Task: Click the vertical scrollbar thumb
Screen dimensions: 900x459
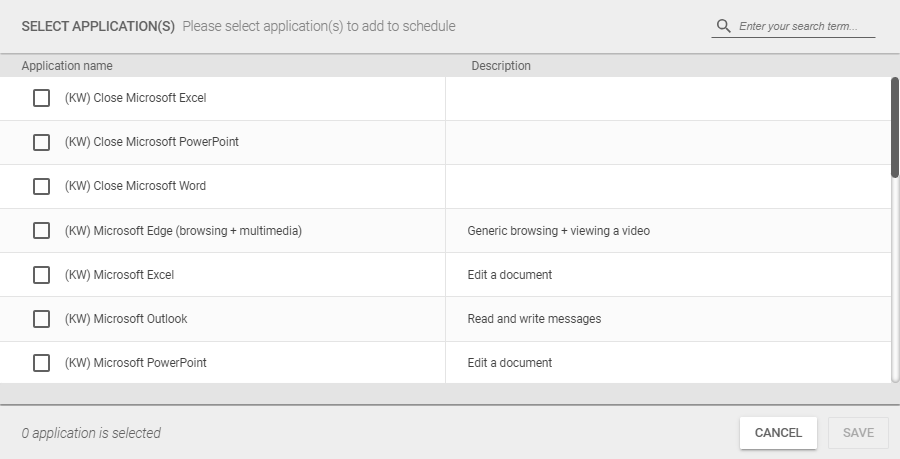Action: [895, 127]
